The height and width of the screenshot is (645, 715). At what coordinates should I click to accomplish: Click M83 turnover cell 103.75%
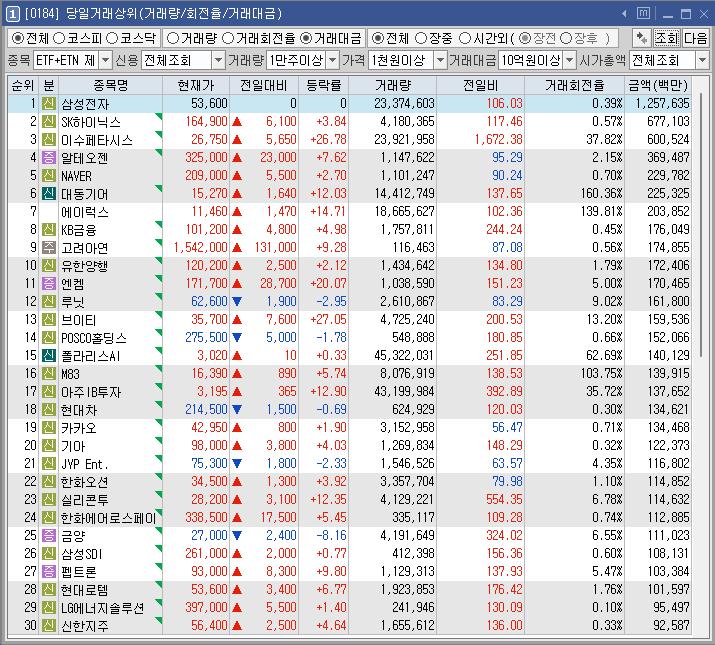coord(601,374)
